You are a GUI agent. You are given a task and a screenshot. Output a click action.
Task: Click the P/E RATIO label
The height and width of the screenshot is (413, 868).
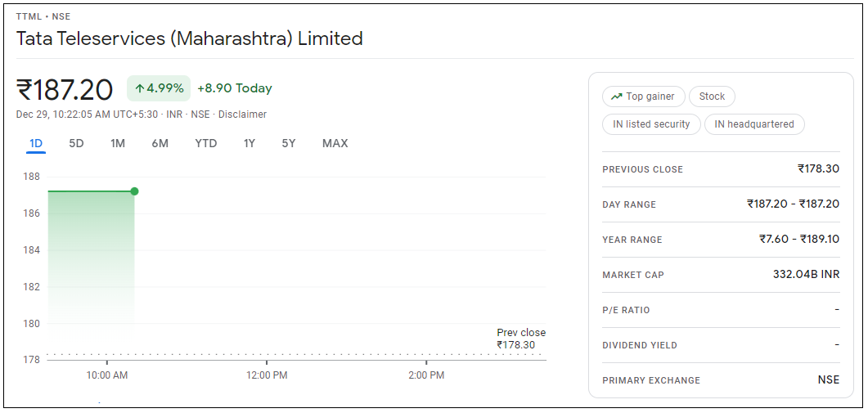point(626,310)
